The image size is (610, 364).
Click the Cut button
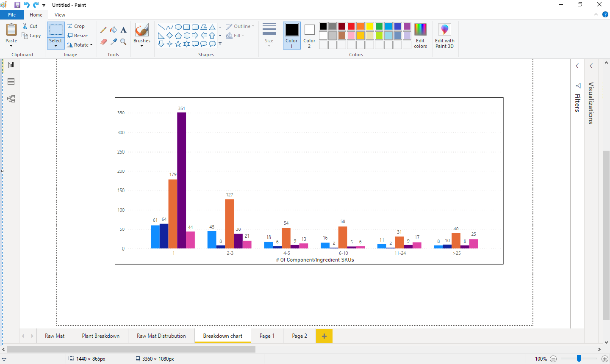coord(30,26)
